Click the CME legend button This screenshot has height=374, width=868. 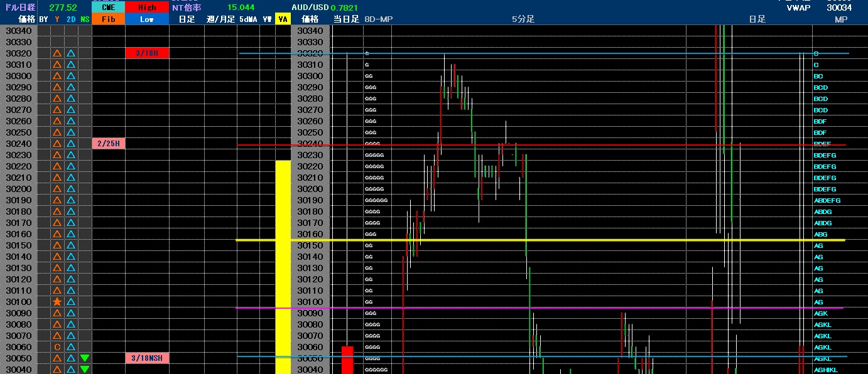108,8
